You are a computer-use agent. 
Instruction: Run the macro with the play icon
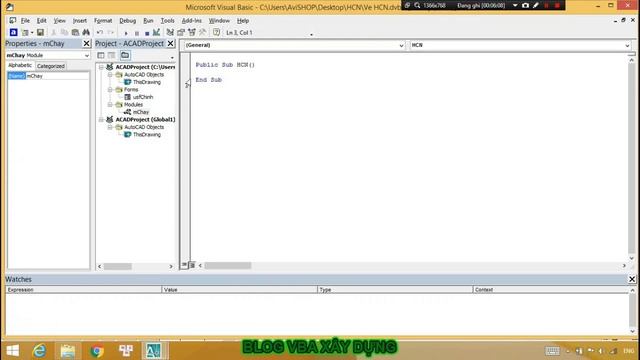(x=126, y=33)
